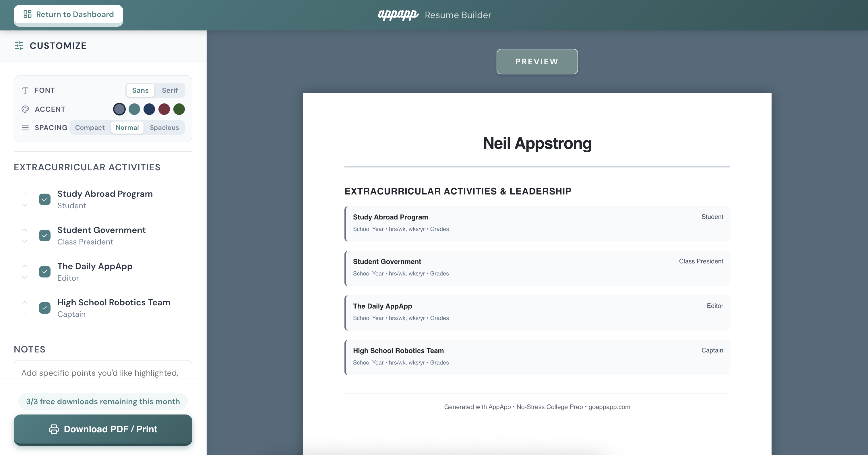Screen dimensions: 868x455
Task: Click the NOTES section heading
Action: 30,349
